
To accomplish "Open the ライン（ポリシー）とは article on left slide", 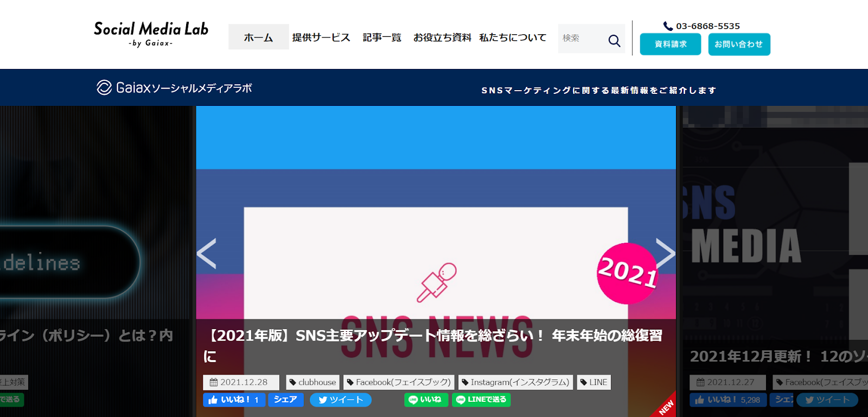I will click(x=86, y=336).
